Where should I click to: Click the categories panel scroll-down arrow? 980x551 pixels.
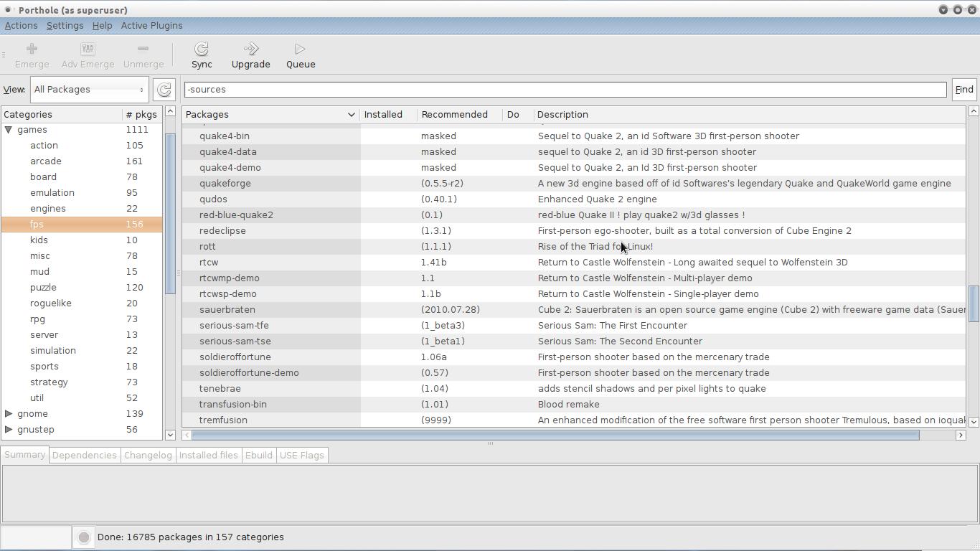[x=170, y=435]
